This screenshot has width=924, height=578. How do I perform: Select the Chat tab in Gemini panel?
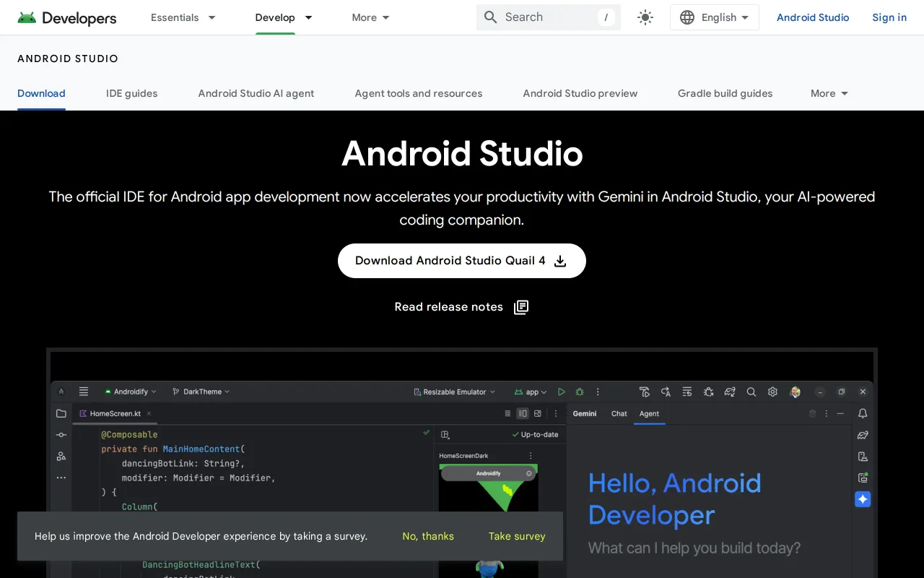(x=619, y=413)
